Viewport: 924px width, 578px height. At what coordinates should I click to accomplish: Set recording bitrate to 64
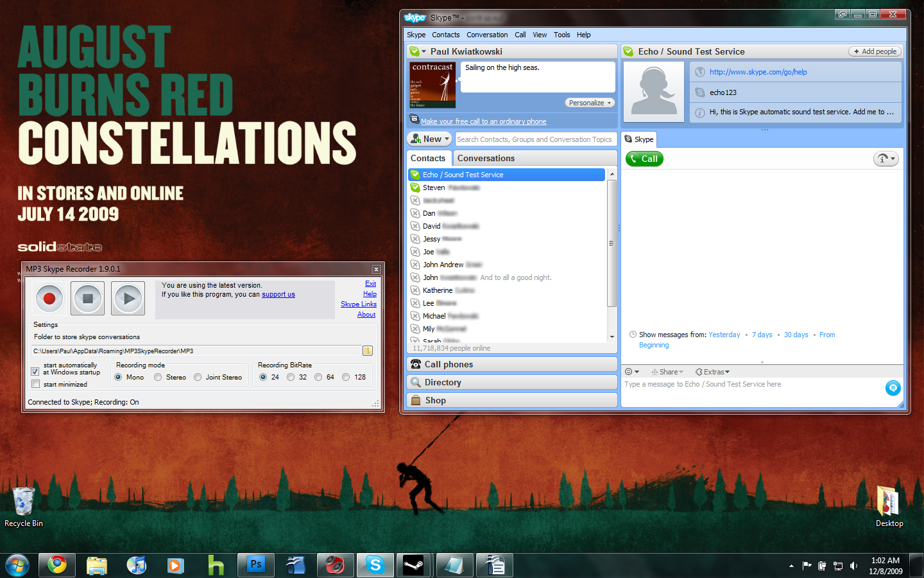point(318,377)
